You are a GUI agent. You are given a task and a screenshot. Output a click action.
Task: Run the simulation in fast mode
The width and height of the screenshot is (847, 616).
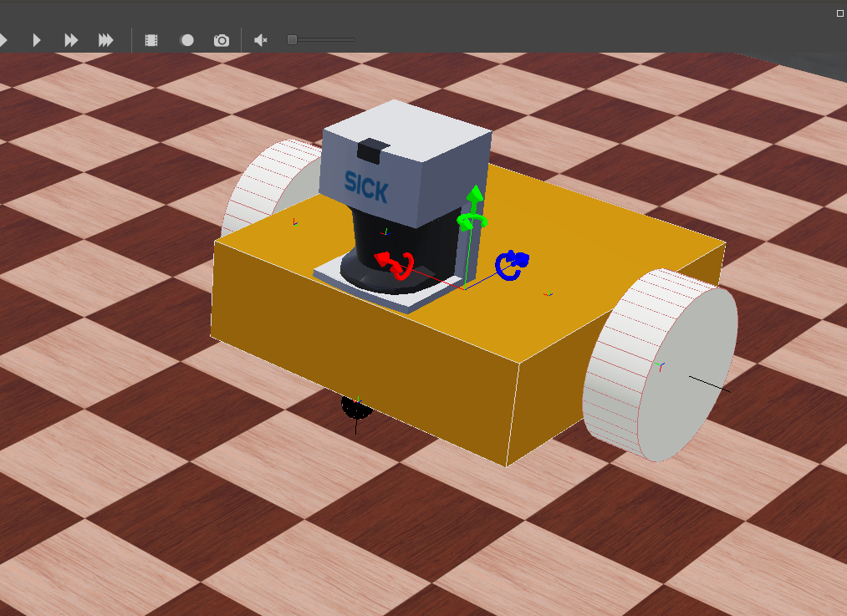click(x=70, y=39)
